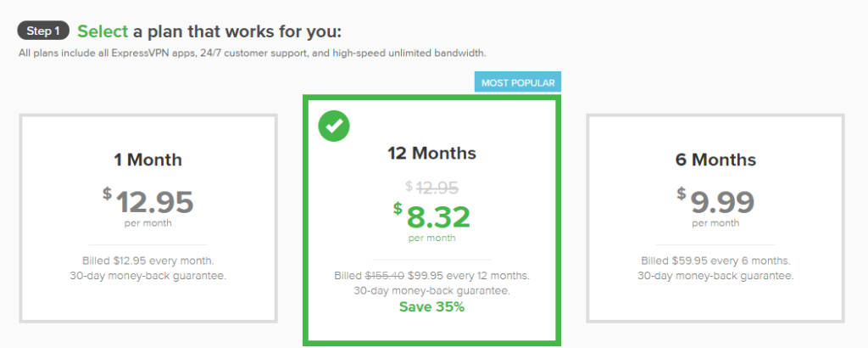
Task: Click the Save 35% label
Action: 431,306
